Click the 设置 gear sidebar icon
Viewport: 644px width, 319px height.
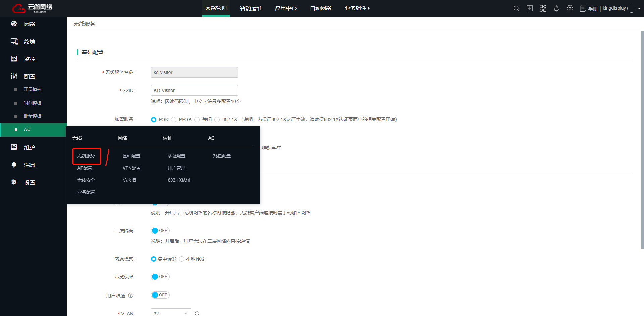pyautogui.click(x=14, y=182)
